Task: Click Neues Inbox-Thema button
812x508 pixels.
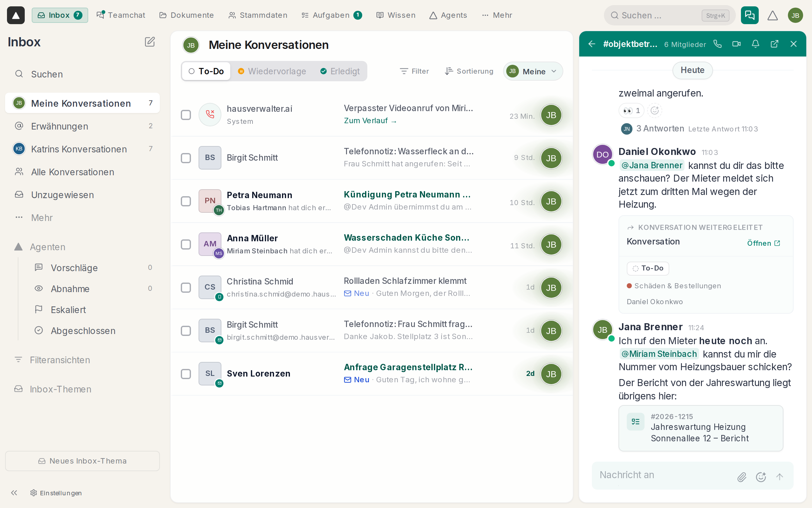Action: coord(82,461)
